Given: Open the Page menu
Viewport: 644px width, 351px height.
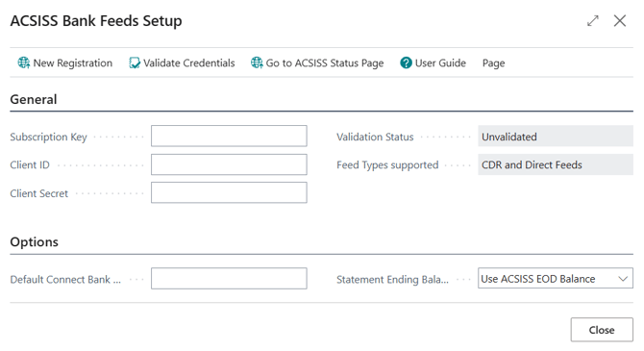Looking at the screenshot, I should 493,63.
